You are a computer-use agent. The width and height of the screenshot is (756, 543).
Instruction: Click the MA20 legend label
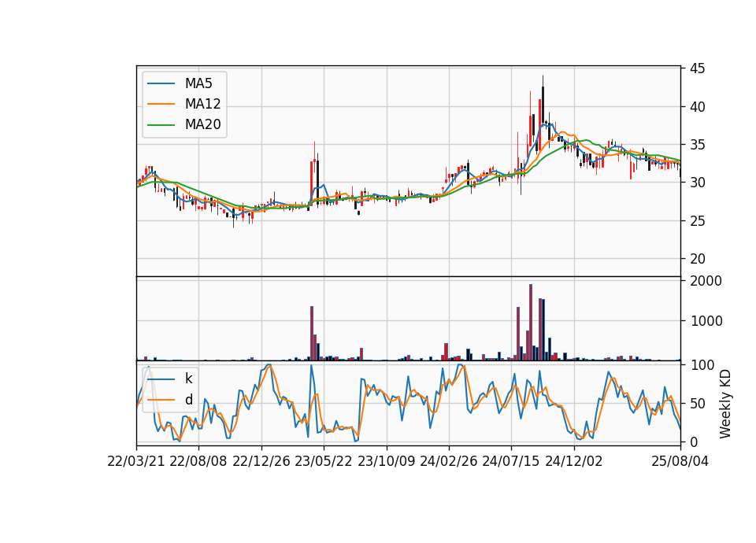(202, 124)
